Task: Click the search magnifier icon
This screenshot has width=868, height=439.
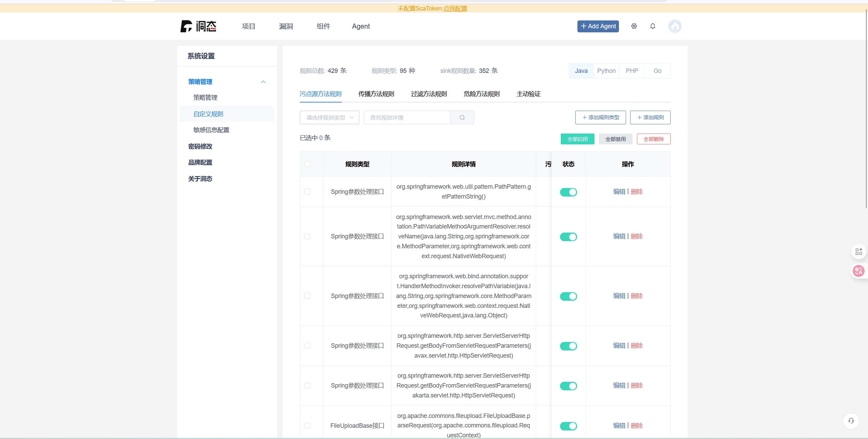Action: tap(462, 117)
